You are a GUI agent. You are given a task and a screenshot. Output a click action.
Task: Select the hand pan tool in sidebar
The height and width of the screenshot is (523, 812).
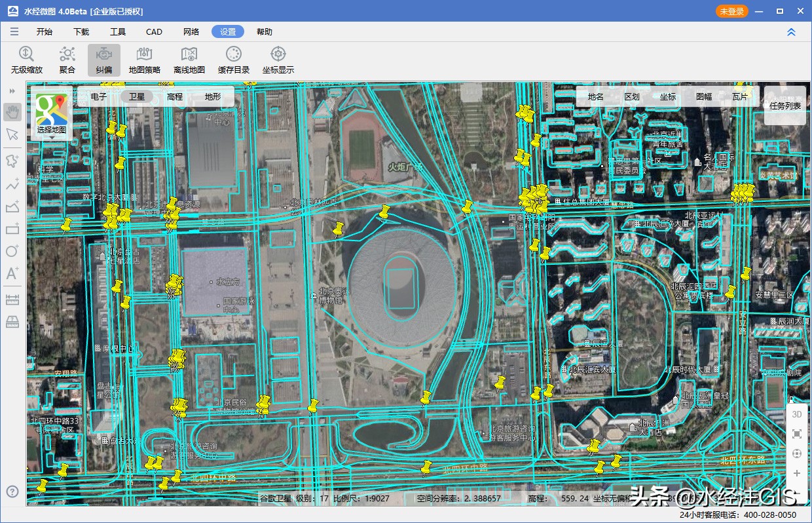pos(12,112)
